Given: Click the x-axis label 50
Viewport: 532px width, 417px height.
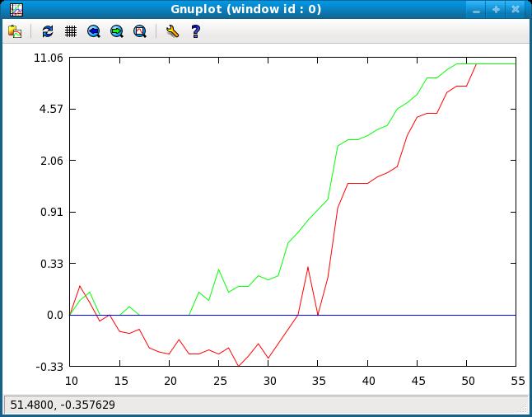Looking at the screenshot, I should coord(468,381).
